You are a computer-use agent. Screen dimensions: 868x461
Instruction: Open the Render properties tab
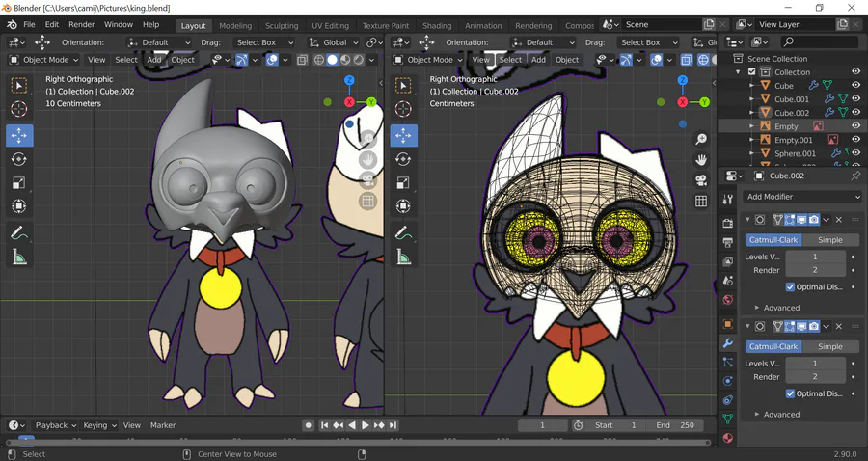coord(728,223)
